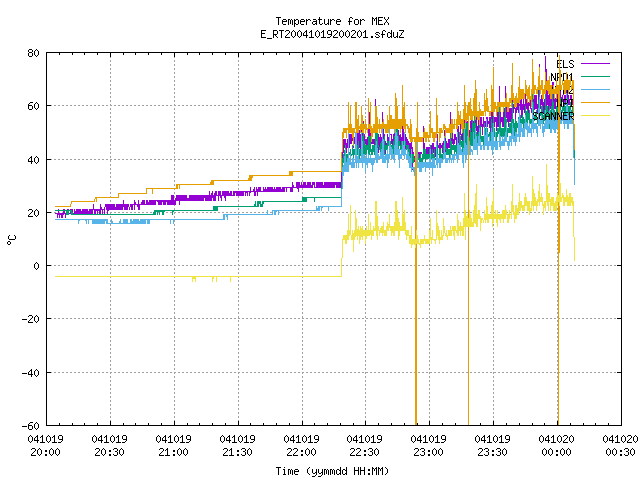Click the y-axis tick label -60
Viewport: 640px width, 480px height.
pyautogui.click(x=30, y=426)
